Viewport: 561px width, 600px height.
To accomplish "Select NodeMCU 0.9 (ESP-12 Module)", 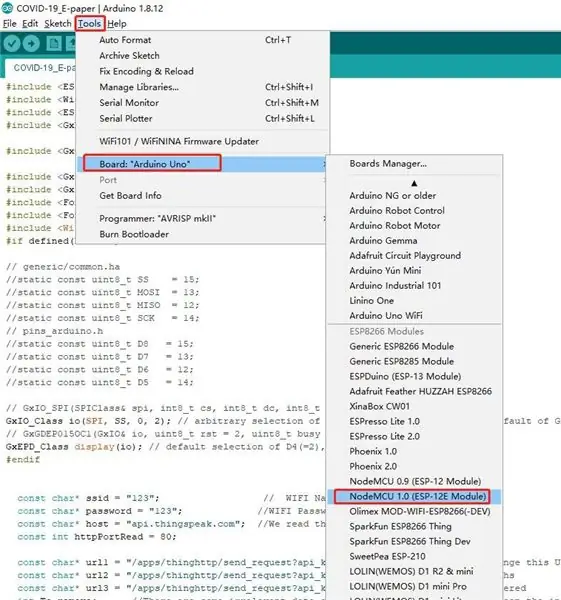I will (x=414, y=481).
